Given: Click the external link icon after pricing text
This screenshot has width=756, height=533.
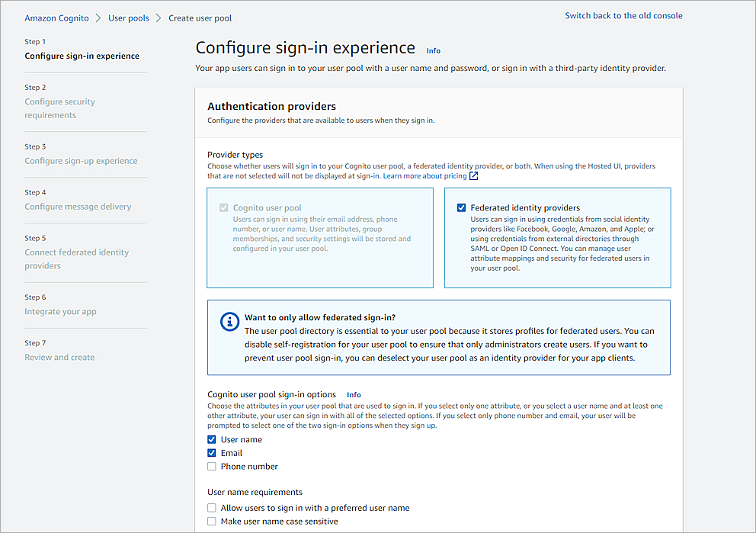Looking at the screenshot, I should tap(473, 175).
